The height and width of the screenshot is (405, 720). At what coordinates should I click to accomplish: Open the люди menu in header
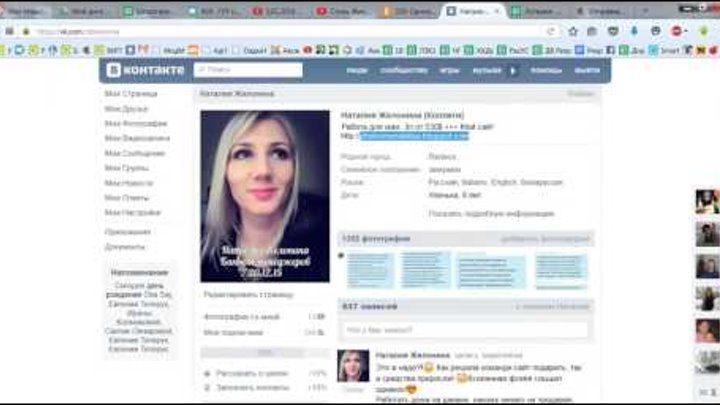pos(357,71)
